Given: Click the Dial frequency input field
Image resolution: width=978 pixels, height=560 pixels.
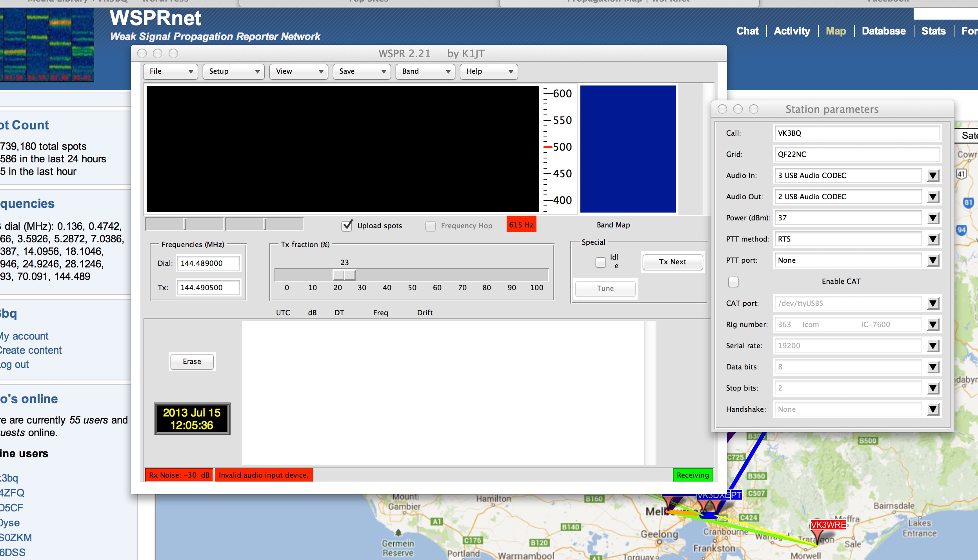Looking at the screenshot, I should (208, 263).
